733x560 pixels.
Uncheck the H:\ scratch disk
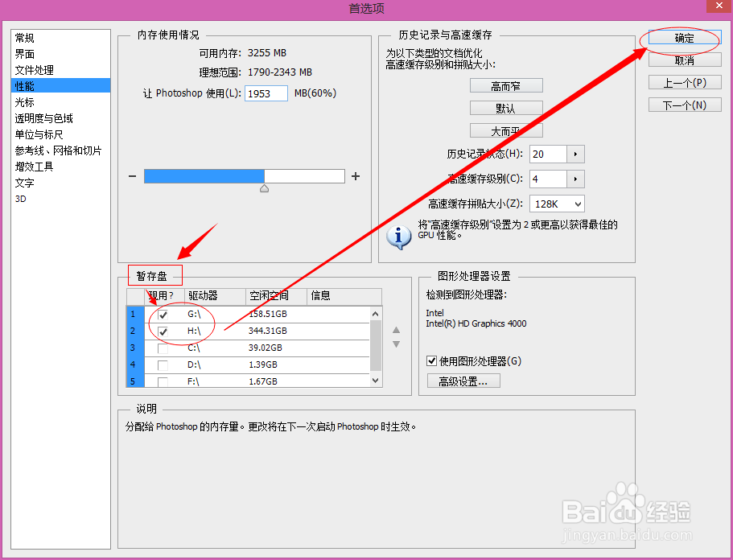point(164,331)
